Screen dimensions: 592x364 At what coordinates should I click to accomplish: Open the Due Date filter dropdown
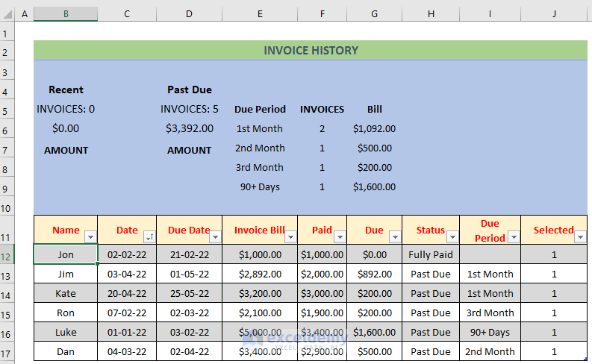pyautogui.click(x=215, y=237)
